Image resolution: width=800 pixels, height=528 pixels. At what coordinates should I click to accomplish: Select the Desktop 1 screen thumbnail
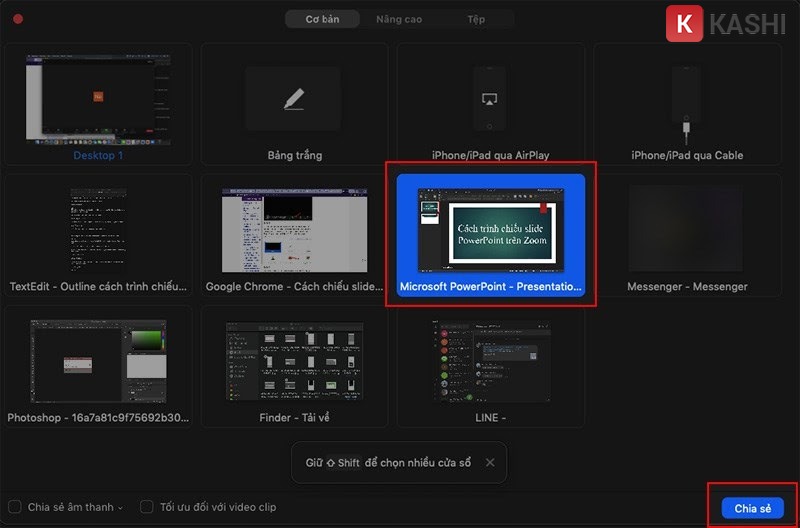point(98,100)
